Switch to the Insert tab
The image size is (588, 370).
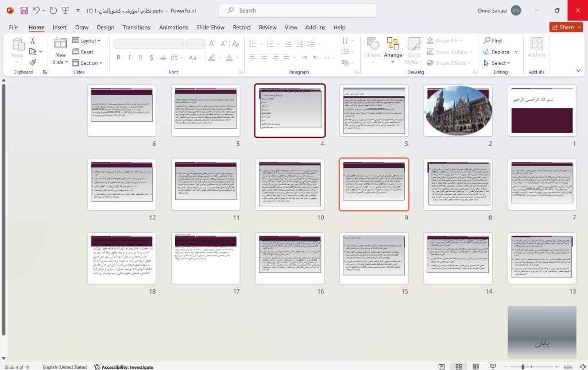pos(60,28)
